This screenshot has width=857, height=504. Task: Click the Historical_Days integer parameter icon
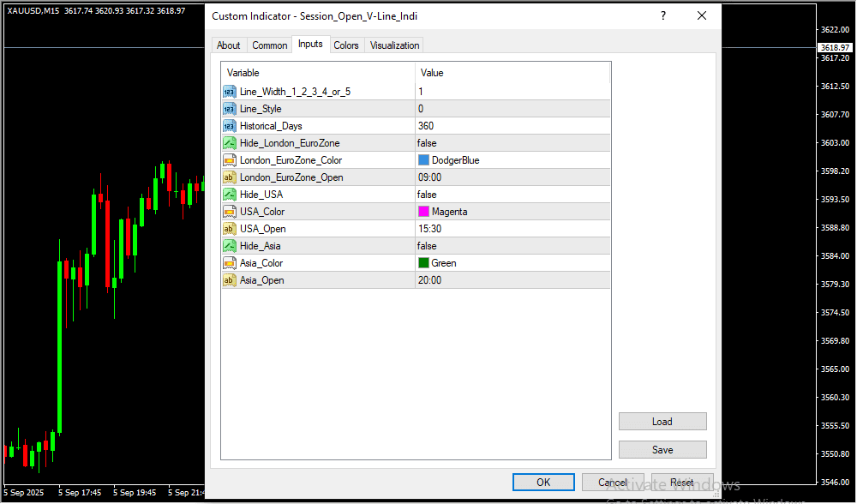pyautogui.click(x=230, y=126)
